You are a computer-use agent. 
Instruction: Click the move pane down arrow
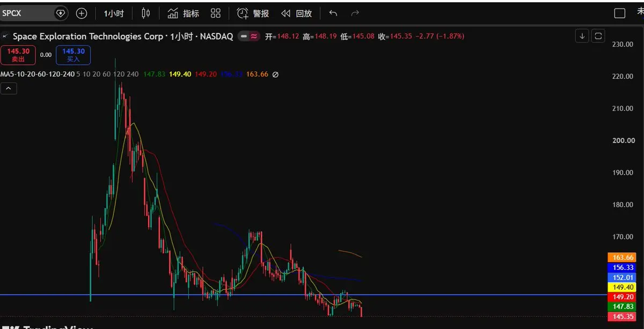coord(582,36)
